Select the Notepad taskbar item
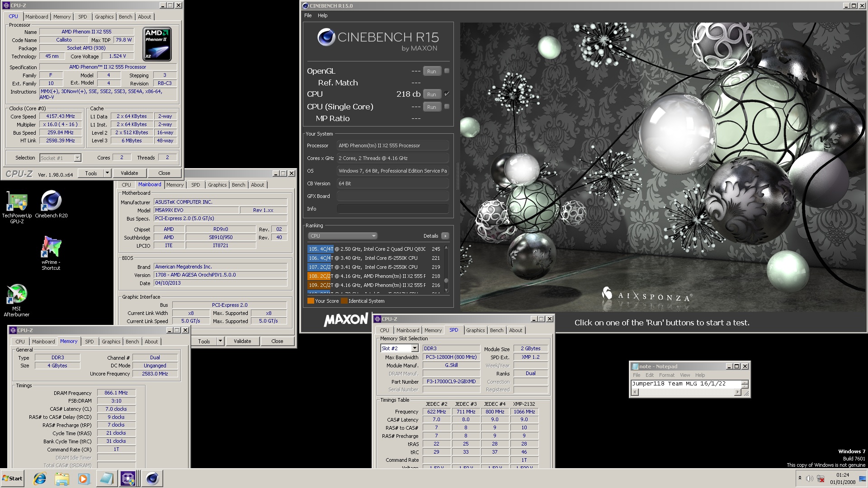 coord(106,479)
